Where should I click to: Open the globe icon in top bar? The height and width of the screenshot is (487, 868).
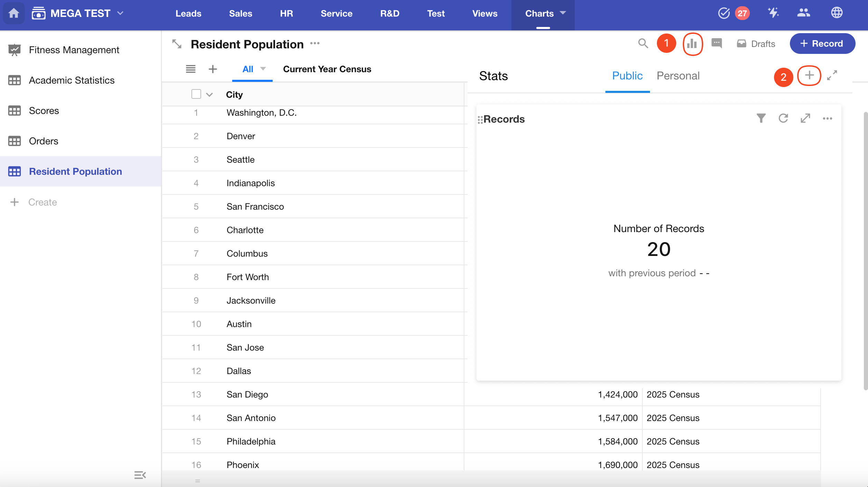(837, 13)
